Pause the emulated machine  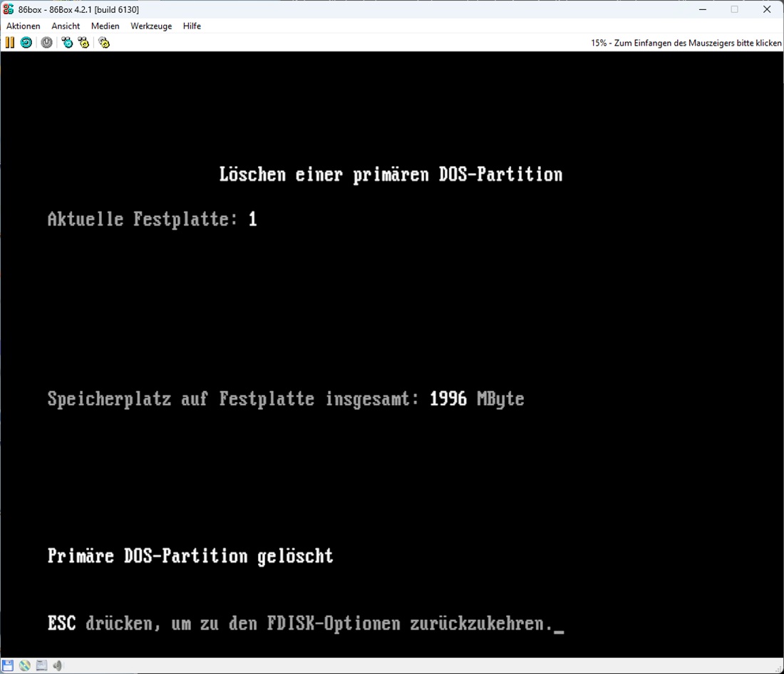click(9, 43)
